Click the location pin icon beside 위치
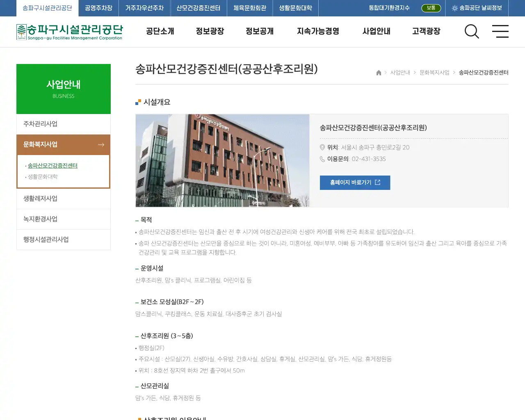This screenshot has height=420, width=525. coord(322,148)
